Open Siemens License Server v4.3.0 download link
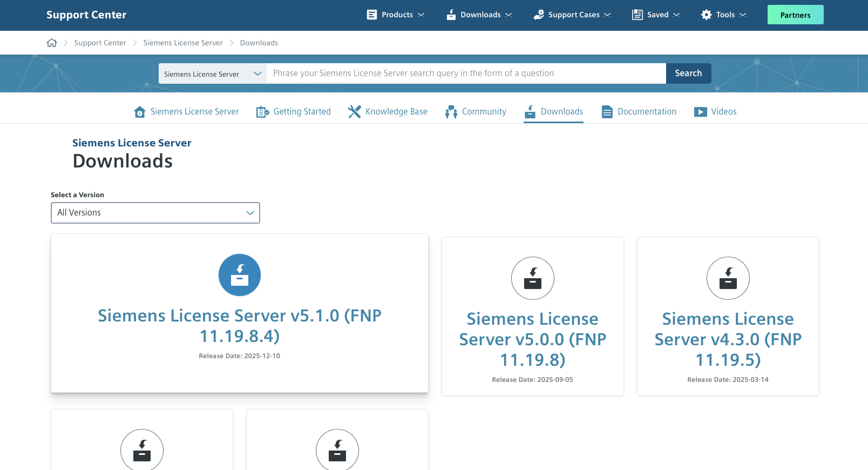The image size is (868, 470). click(728, 339)
